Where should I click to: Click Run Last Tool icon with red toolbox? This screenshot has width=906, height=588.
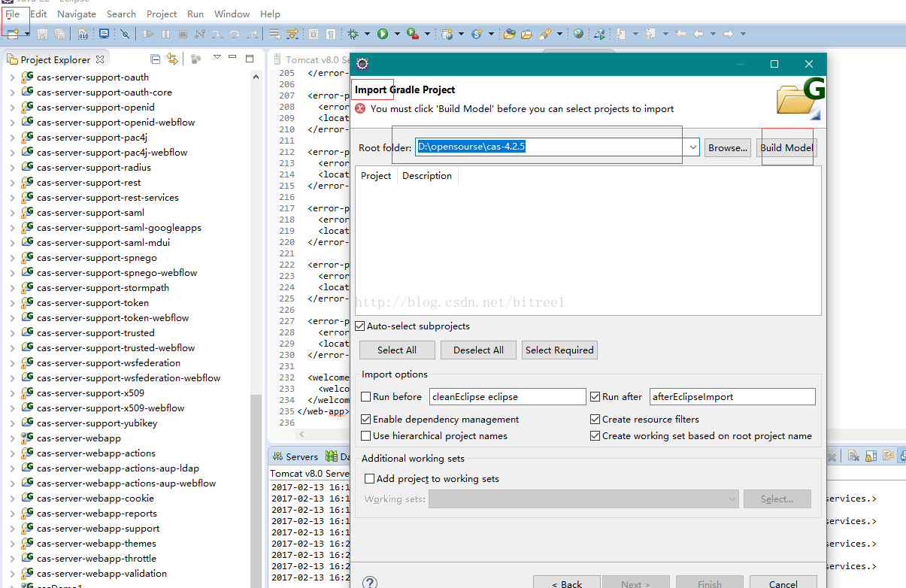pos(412,34)
